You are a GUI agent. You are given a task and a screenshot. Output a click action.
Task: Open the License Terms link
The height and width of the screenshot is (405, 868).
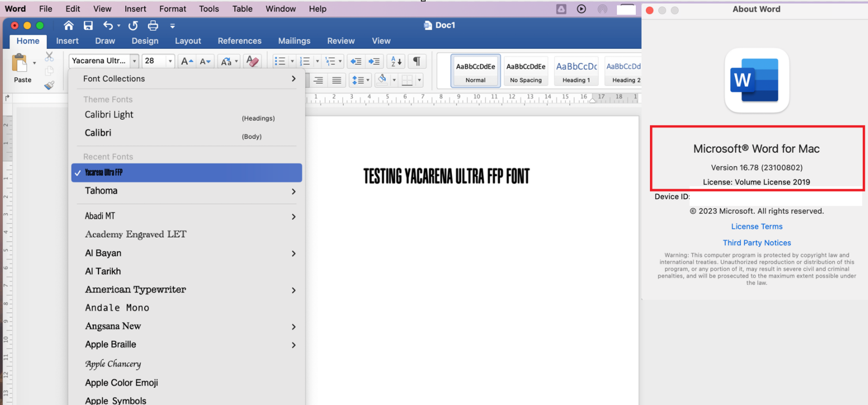756,227
